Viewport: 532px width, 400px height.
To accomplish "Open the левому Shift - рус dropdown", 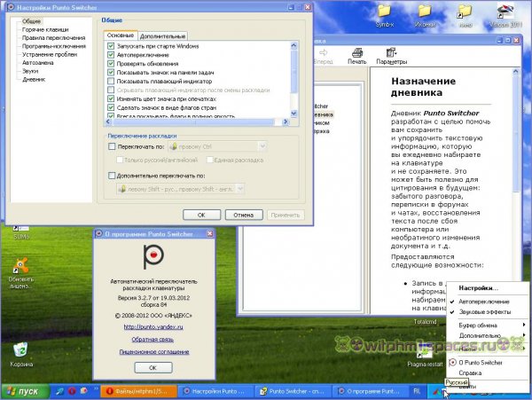I will coord(181,189).
